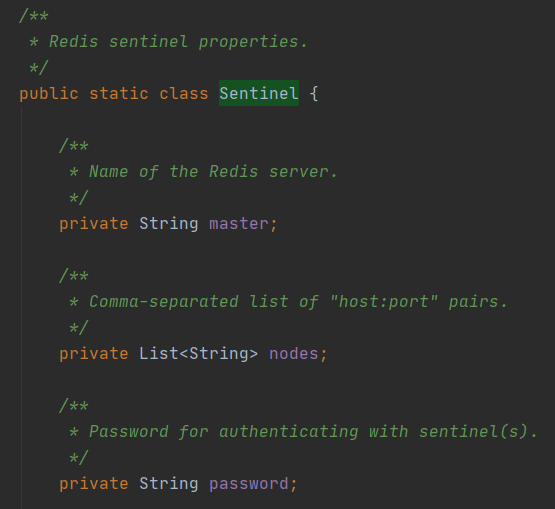This screenshot has height=509, width=555.
Task: Click the class keyword
Action: tap(184, 93)
